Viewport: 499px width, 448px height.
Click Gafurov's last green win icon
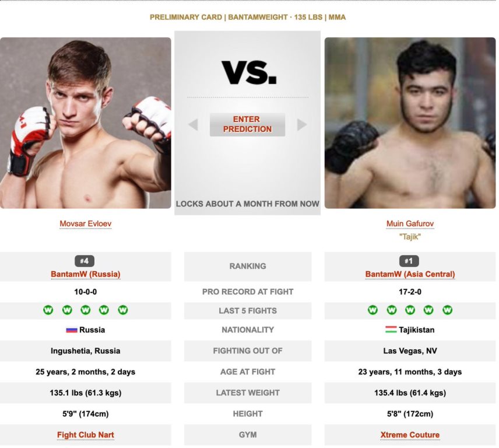coord(448,310)
